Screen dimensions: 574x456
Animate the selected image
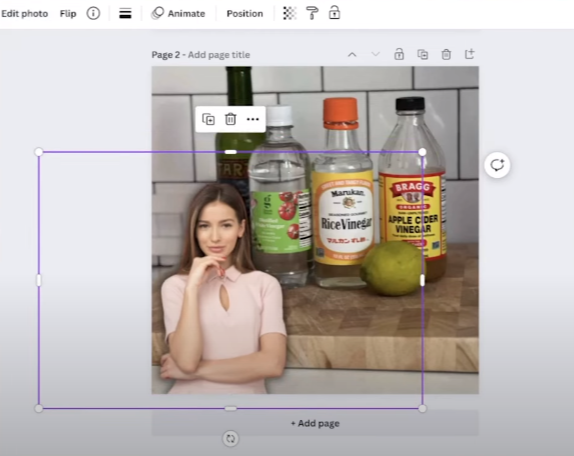[x=178, y=14]
